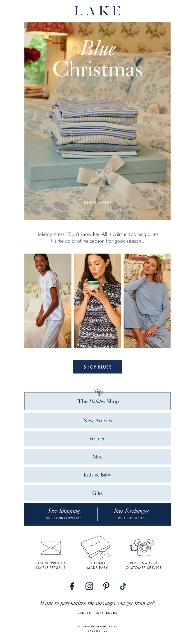The image size is (195, 644).
Task: Click the Unsubscribe link
Action: 97,631
